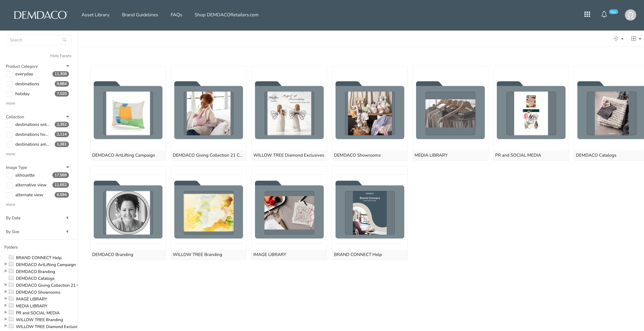Click the search magnifier icon

tap(64, 40)
